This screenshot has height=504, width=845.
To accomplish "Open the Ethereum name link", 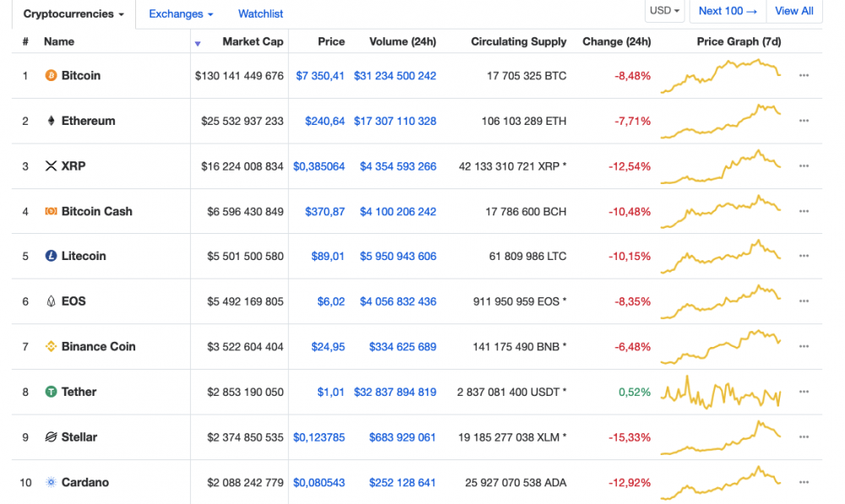I will 89,121.
